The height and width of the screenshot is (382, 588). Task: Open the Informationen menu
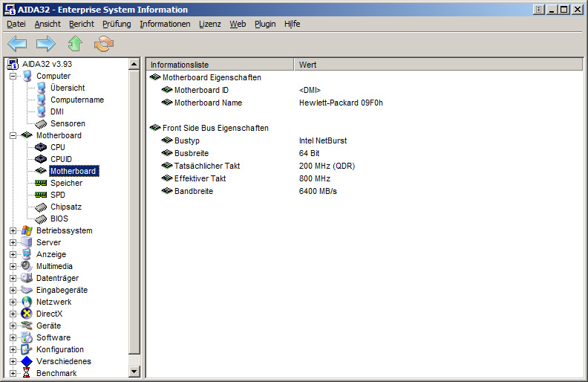pyautogui.click(x=165, y=24)
